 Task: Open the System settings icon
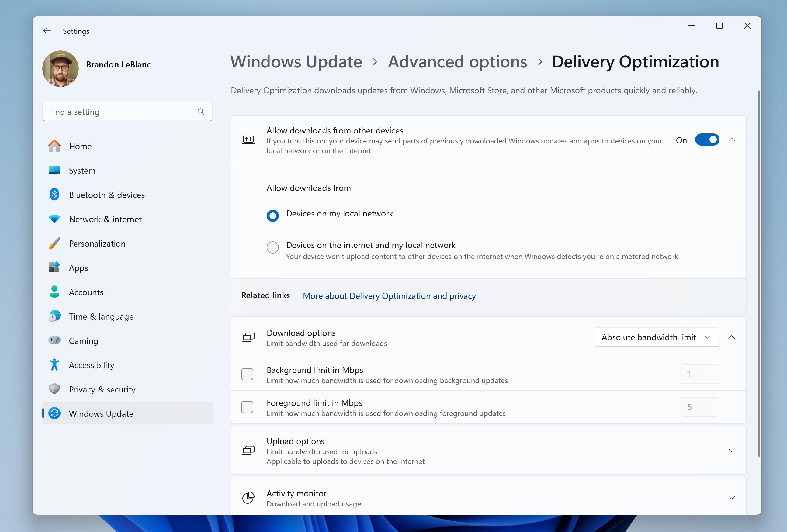[x=54, y=170]
